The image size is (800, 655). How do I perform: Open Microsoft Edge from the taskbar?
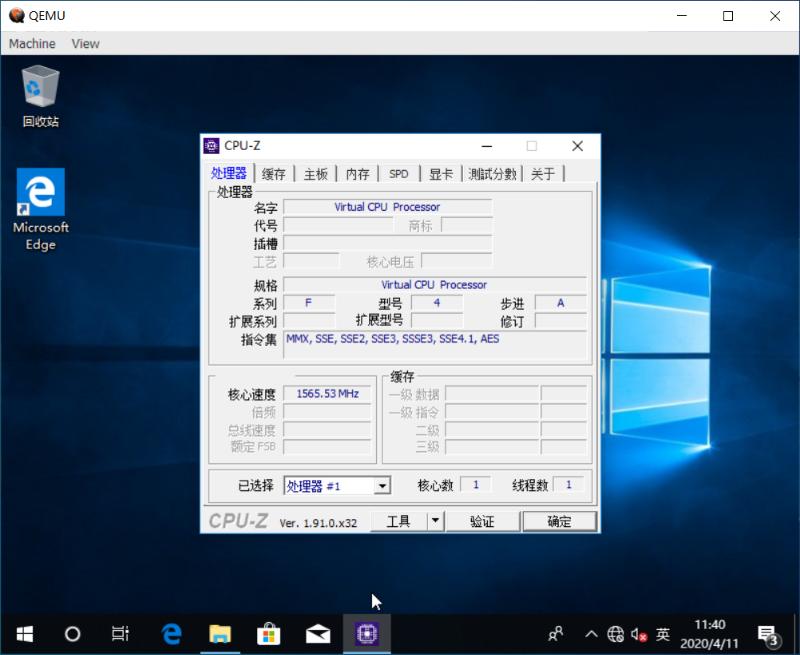170,633
